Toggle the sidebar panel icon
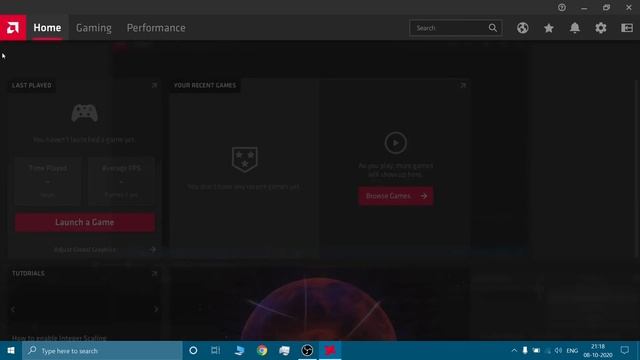Image resolution: width=640 pixels, height=360 pixels. 627,28
